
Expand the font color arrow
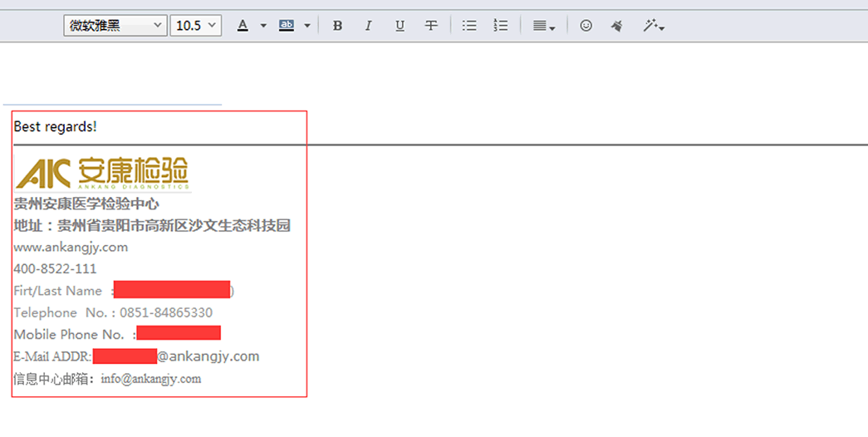pos(263,26)
